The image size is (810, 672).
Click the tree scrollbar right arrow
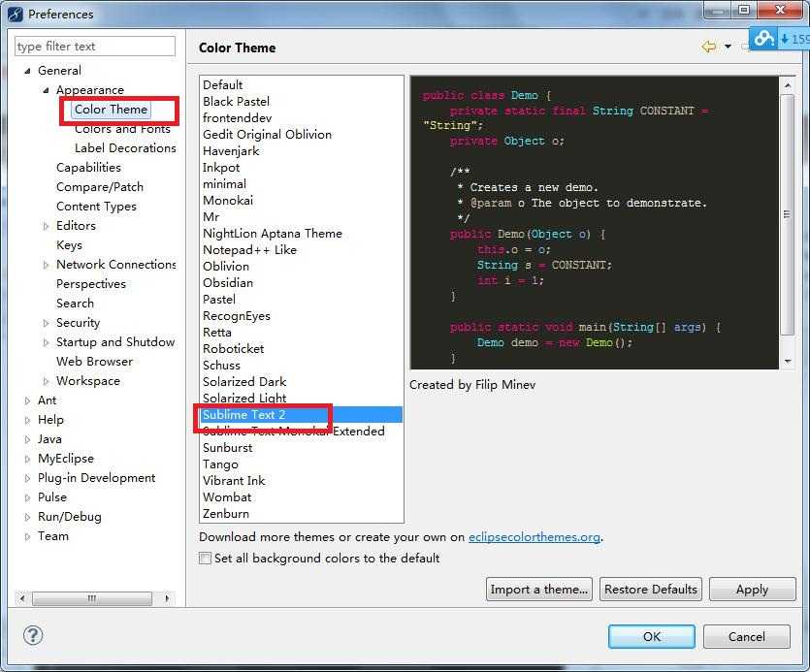(x=167, y=598)
